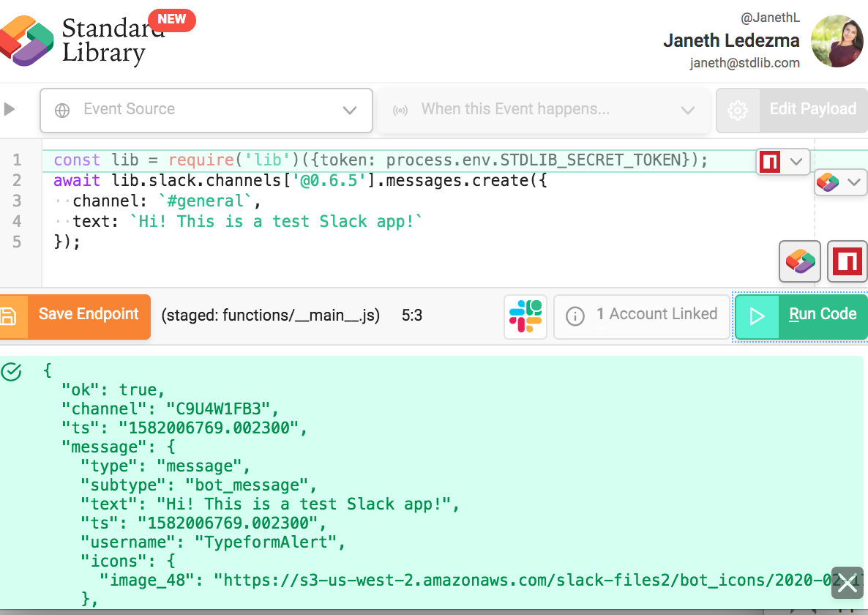Click code line 1 in the editor
The width and height of the screenshot is (868, 615).
pyautogui.click(x=381, y=160)
